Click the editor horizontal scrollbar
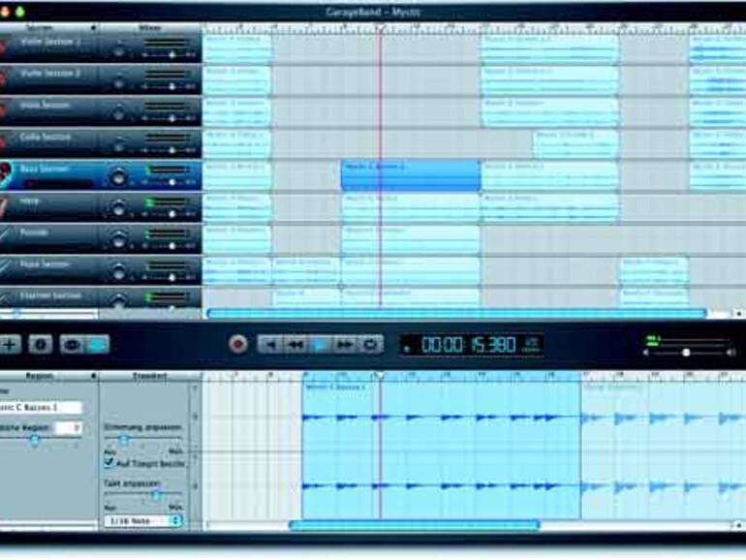This screenshot has height=560, width=746. (414, 525)
